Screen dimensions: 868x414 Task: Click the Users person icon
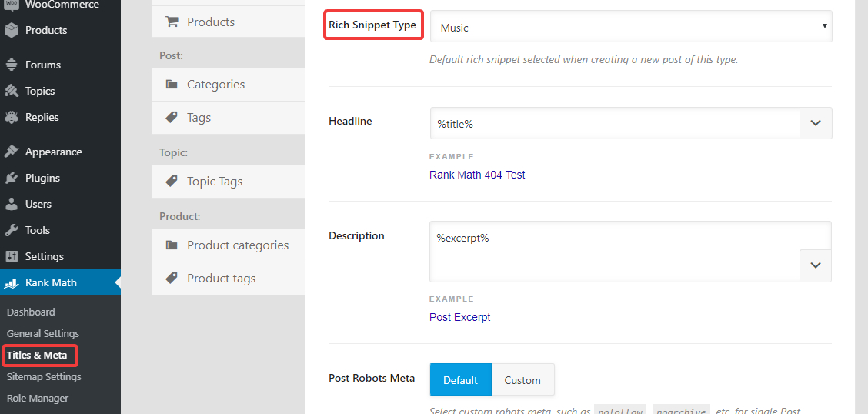[x=12, y=204]
